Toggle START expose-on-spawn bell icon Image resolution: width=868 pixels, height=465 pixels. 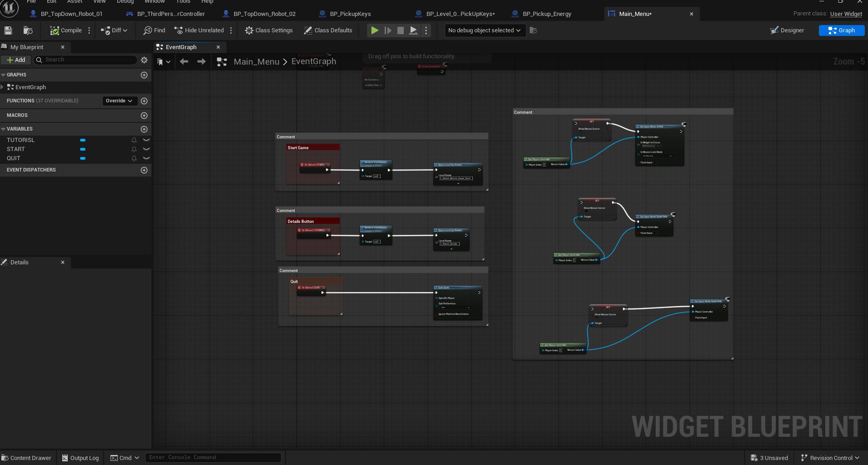[134, 149]
